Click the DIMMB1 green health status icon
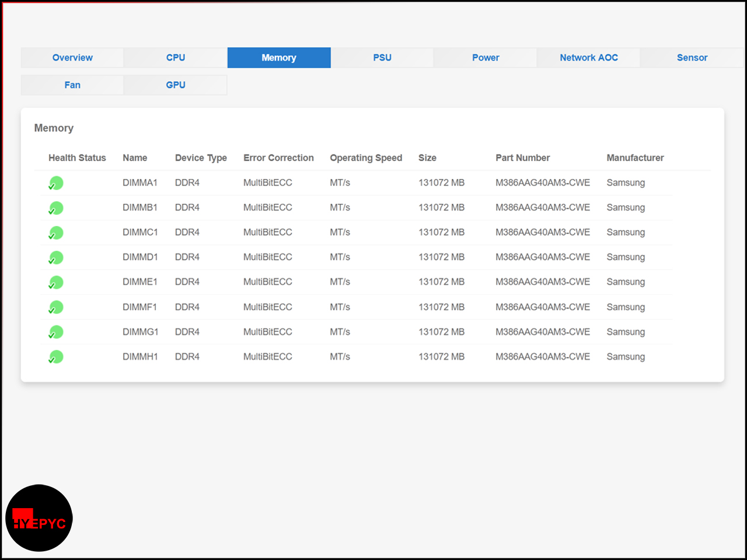The height and width of the screenshot is (560, 747). point(56,208)
